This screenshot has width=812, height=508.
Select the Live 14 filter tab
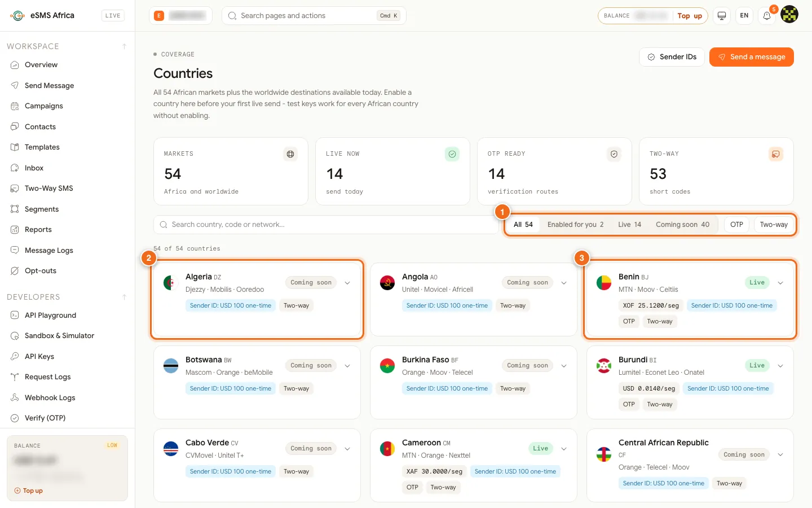629,225
